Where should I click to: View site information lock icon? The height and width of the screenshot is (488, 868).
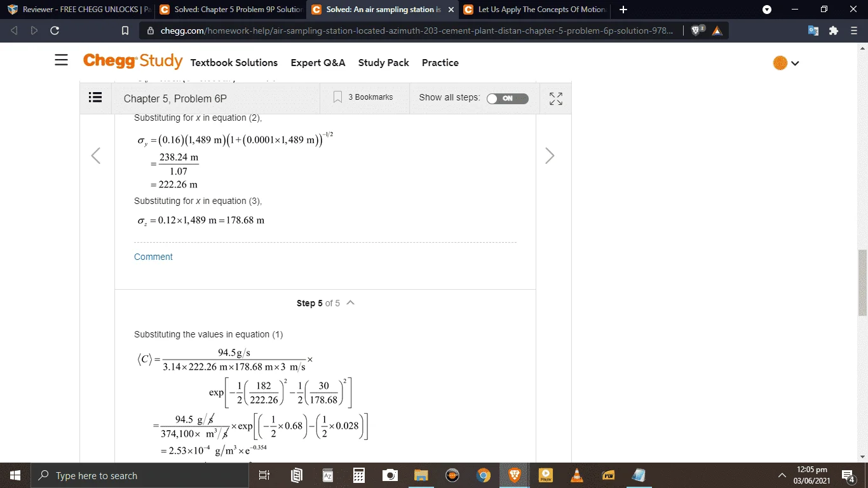[x=151, y=30]
